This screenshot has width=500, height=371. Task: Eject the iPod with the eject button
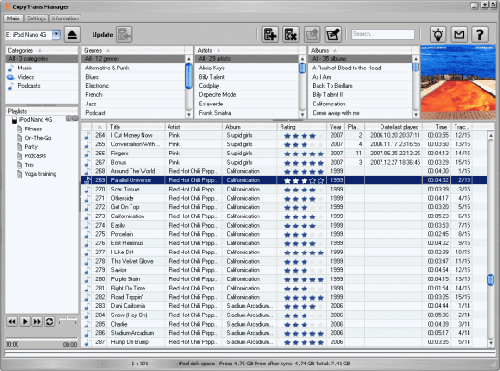pos(72,35)
